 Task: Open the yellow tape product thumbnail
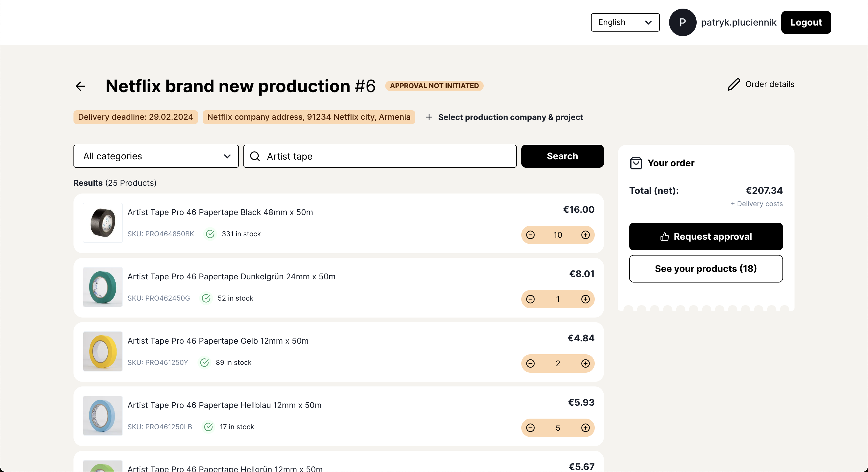tap(103, 352)
